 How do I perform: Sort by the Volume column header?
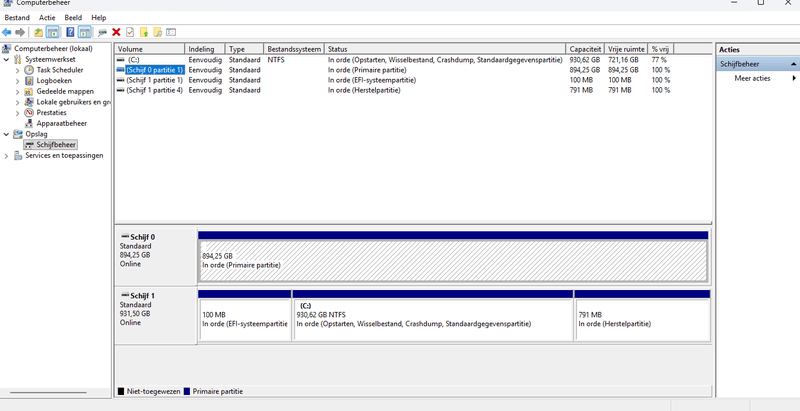click(x=149, y=49)
